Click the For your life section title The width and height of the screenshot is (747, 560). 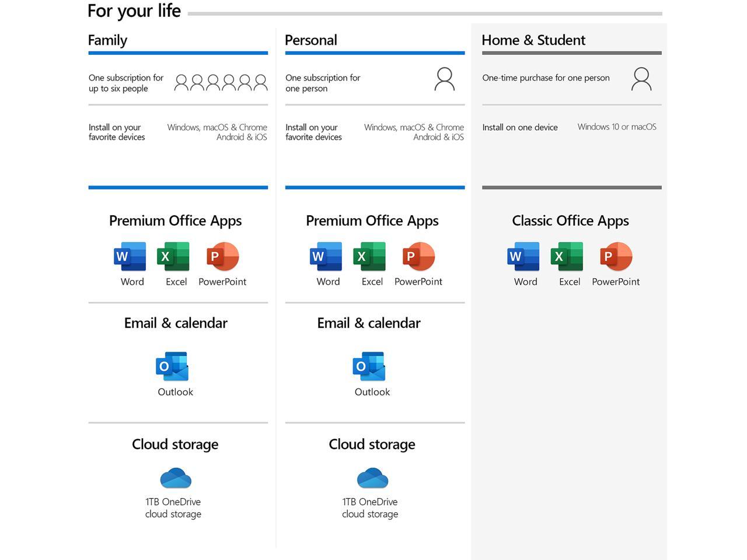click(133, 10)
